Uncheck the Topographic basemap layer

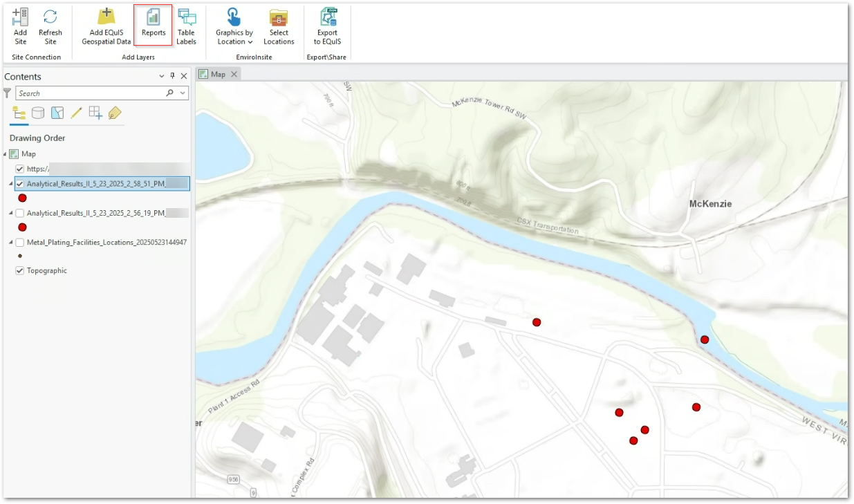pos(20,271)
